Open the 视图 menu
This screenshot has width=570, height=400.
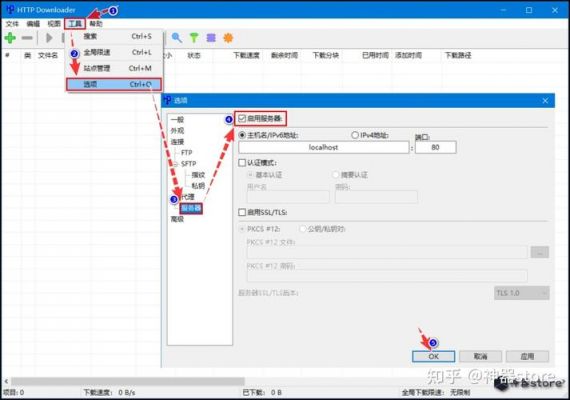point(54,24)
